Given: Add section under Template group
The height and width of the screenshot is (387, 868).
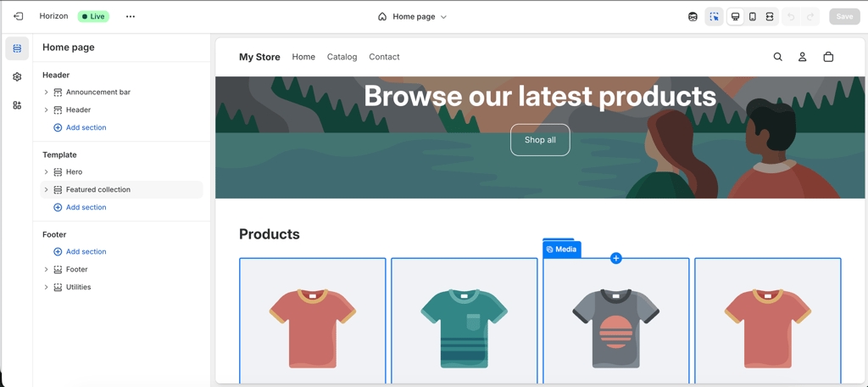Looking at the screenshot, I should click(80, 207).
